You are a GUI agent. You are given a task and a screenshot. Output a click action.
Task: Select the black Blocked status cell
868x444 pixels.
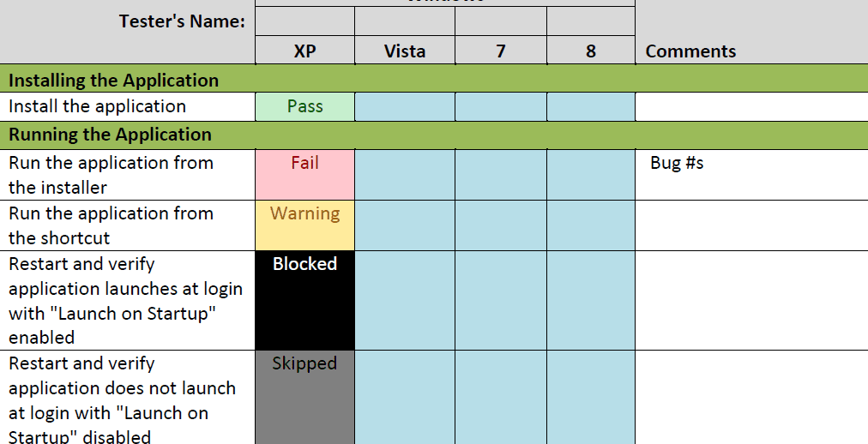tap(304, 301)
